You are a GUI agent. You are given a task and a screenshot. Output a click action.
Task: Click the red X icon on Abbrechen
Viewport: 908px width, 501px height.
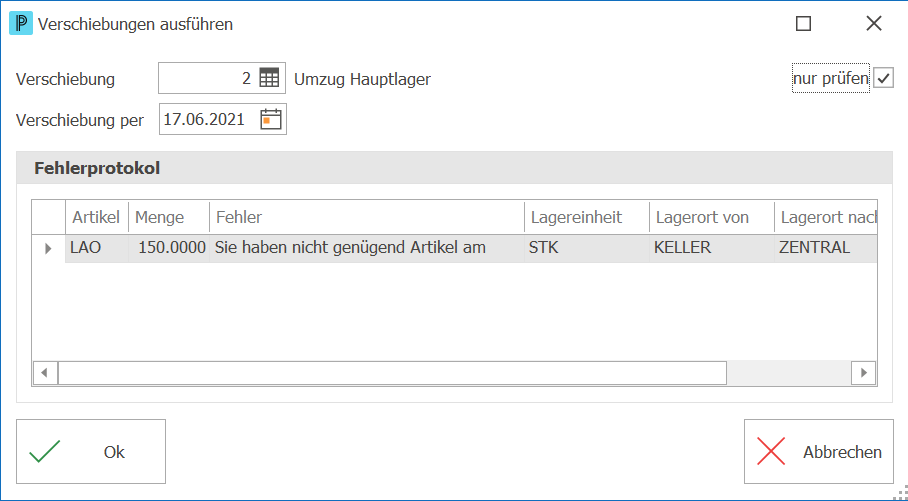coord(771,452)
